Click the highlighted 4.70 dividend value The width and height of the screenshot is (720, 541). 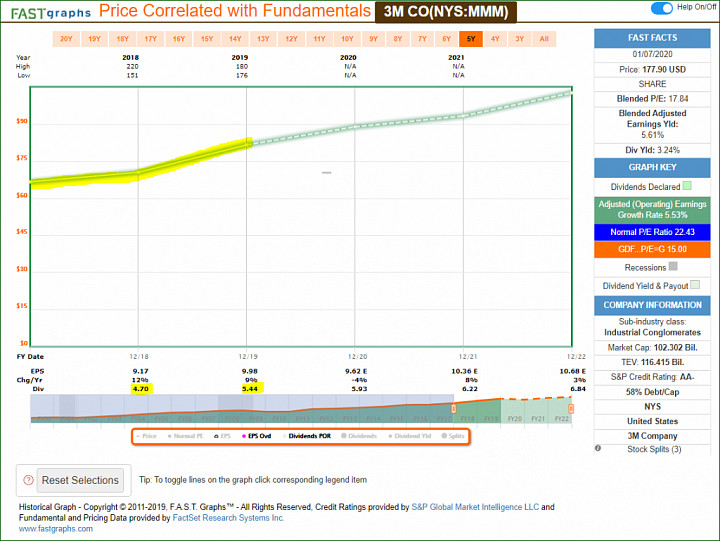pos(141,389)
